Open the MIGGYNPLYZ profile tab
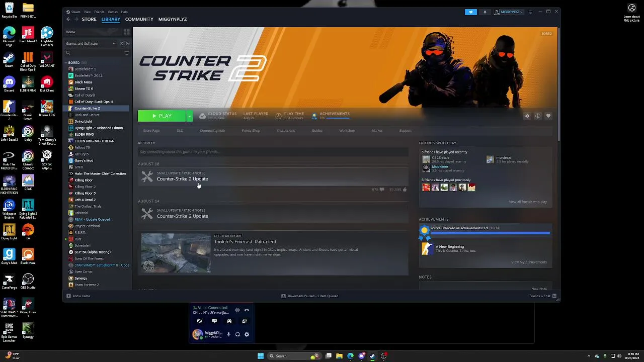 coord(173,19)
